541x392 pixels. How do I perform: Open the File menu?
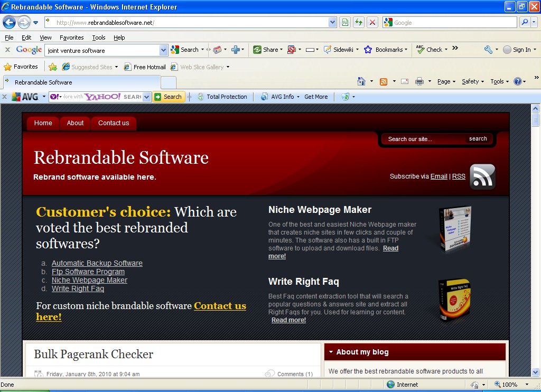(9, 38)
